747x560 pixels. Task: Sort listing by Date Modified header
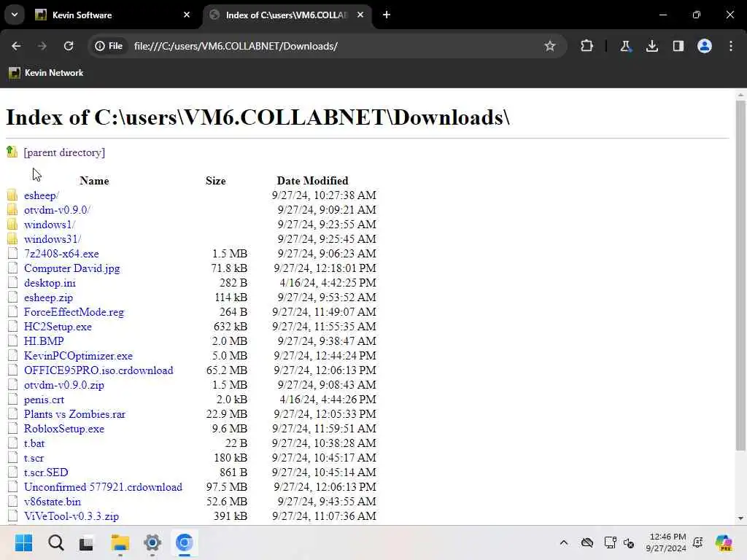click(x=312, y=181)
